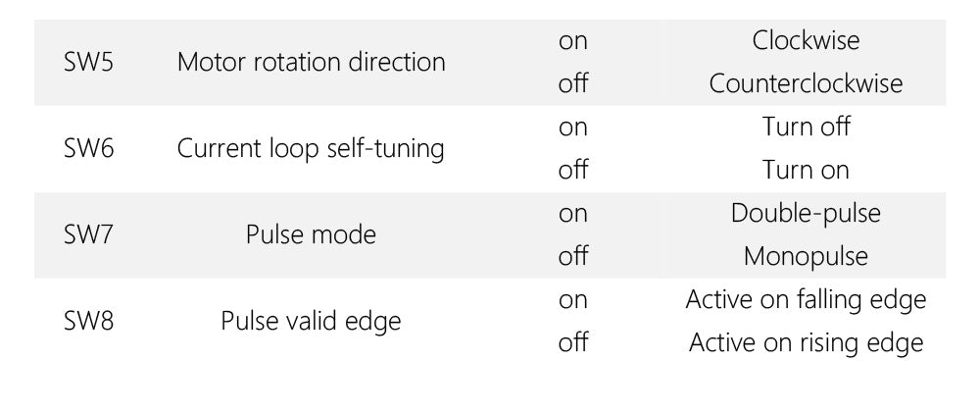The width and height of the screenshot is (980, 413).
Task: Click the Clockwise setting
Action: tap(806, 41)
